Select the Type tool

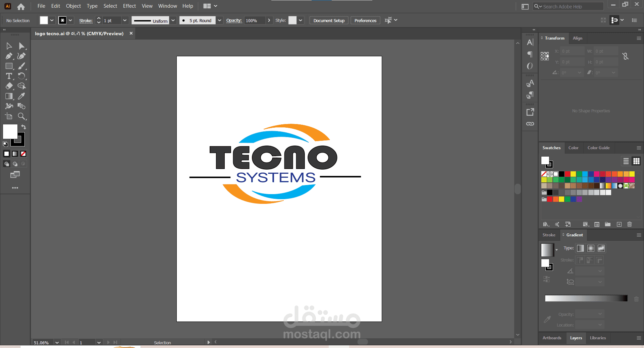9,76
